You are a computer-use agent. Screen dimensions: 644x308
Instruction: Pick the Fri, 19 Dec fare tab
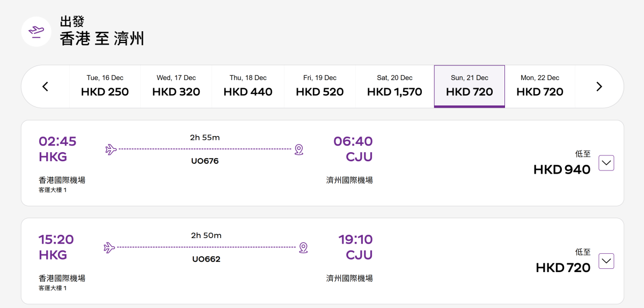point(320,87)
